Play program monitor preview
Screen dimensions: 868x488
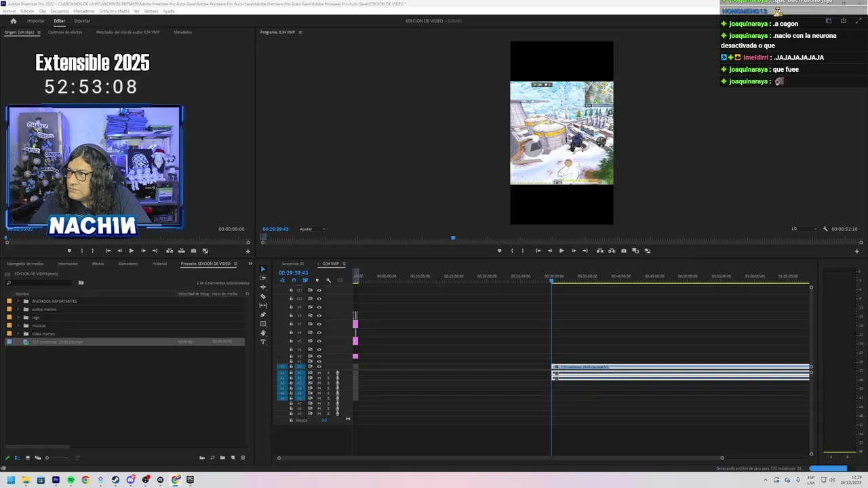561,251
